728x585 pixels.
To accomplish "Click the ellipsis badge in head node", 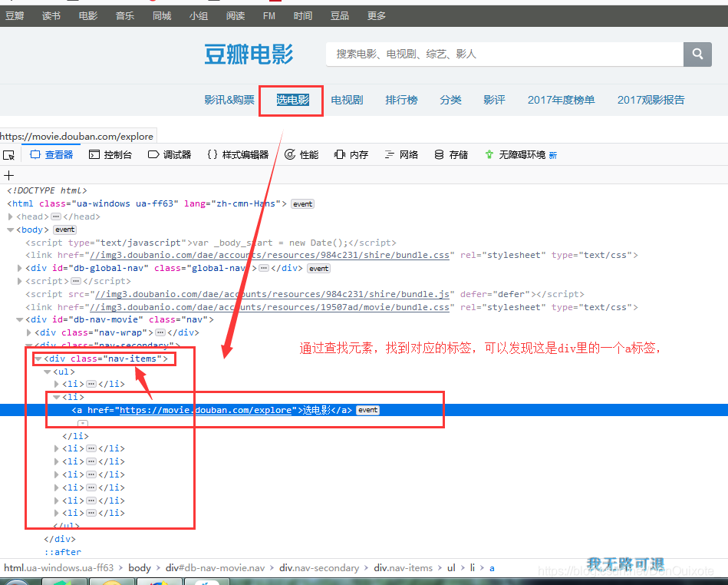I will point(56,216).
